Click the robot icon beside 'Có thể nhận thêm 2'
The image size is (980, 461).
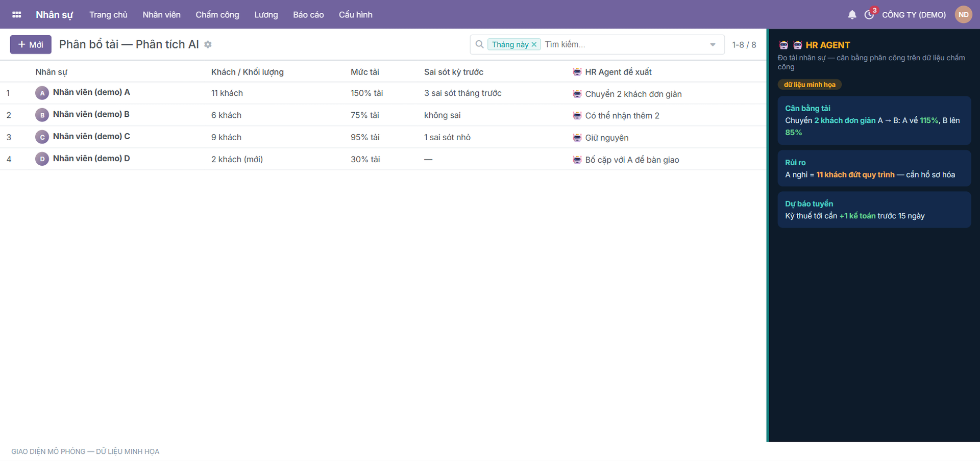(x=577, y=116)
